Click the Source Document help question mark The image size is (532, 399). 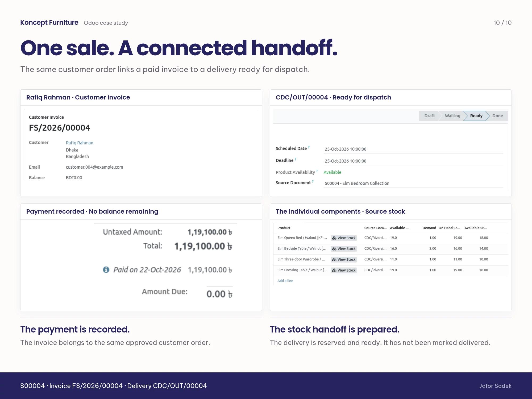click(313, 181)
